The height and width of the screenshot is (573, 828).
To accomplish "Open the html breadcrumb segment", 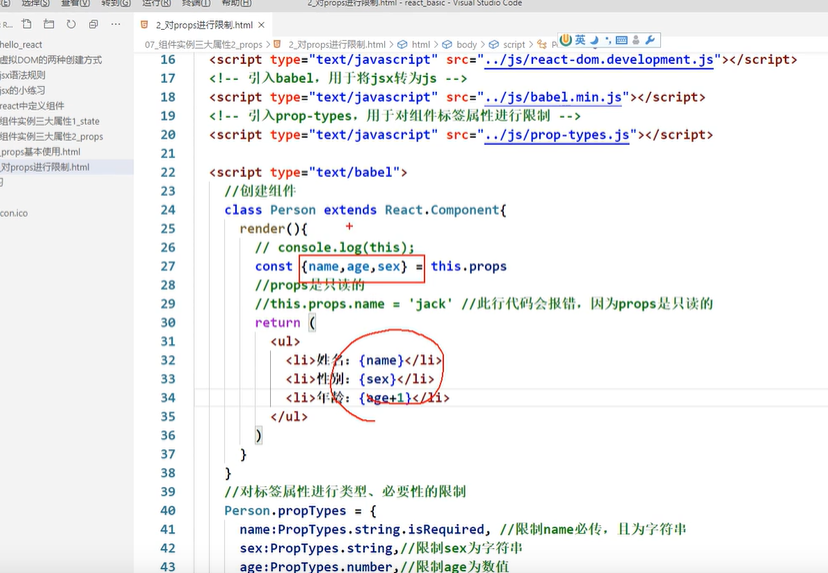I will 421,44.
